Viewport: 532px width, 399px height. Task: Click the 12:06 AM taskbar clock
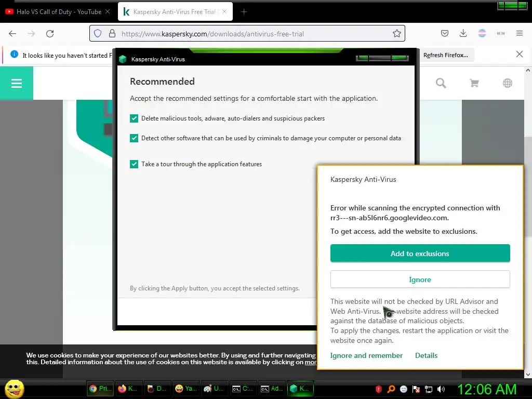[x=487, y=389]
